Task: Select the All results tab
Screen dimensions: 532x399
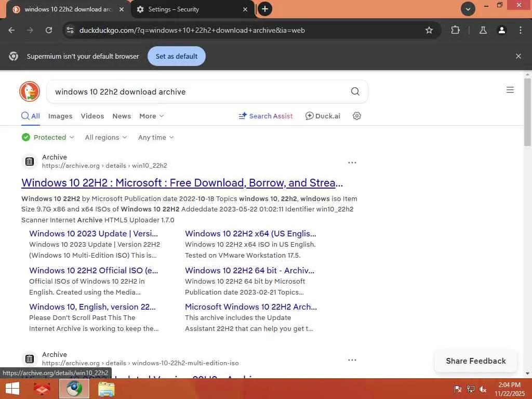Action: click(31, 116)
